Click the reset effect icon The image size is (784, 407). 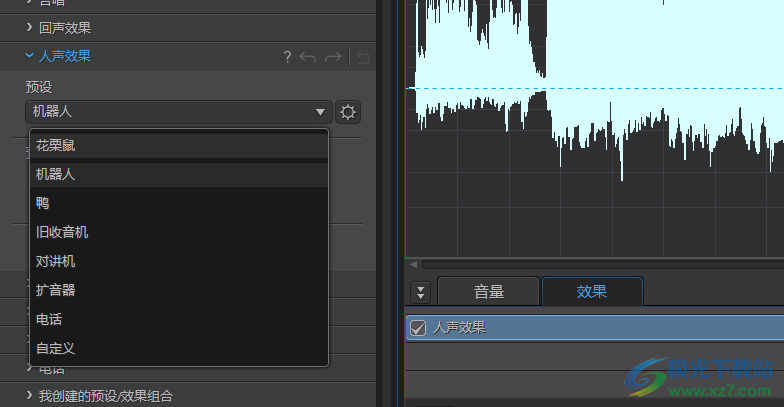[x=363, y=57]
